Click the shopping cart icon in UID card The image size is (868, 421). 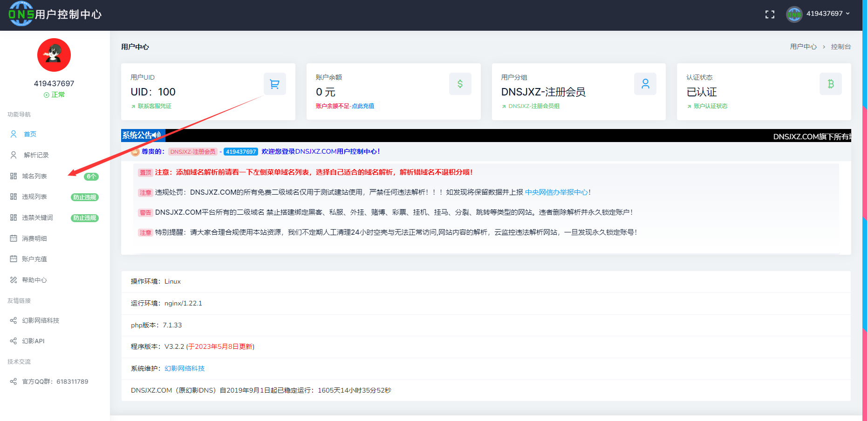pyautogui.click(x=274, y=84)
